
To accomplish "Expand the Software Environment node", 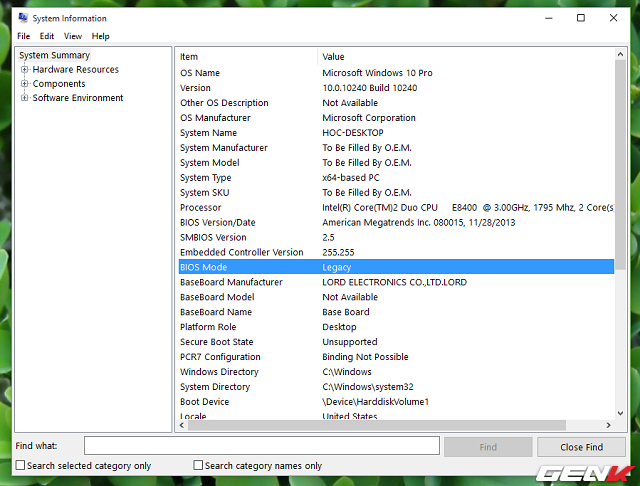I will 24,98.
